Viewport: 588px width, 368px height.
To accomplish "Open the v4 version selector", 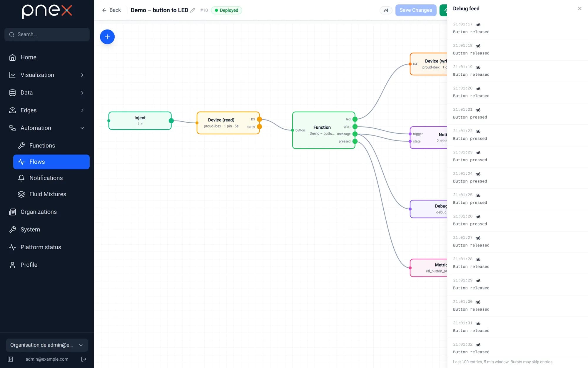I will pyautogui.click(x=386, y=10).
